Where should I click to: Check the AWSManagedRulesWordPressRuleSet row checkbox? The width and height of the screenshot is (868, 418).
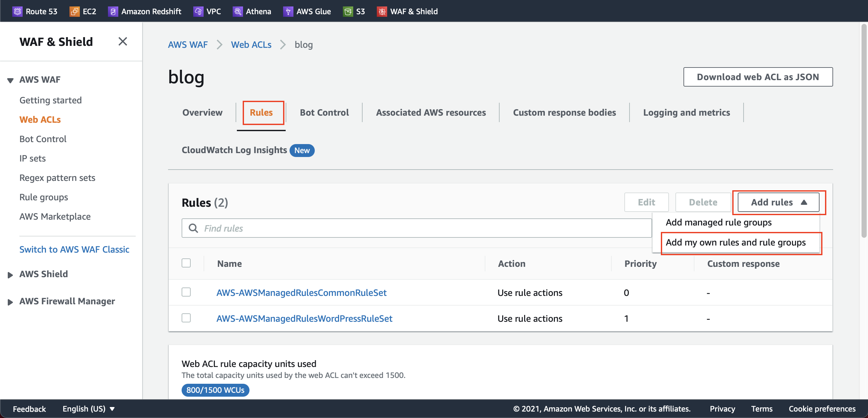click(x=186, y=318)
